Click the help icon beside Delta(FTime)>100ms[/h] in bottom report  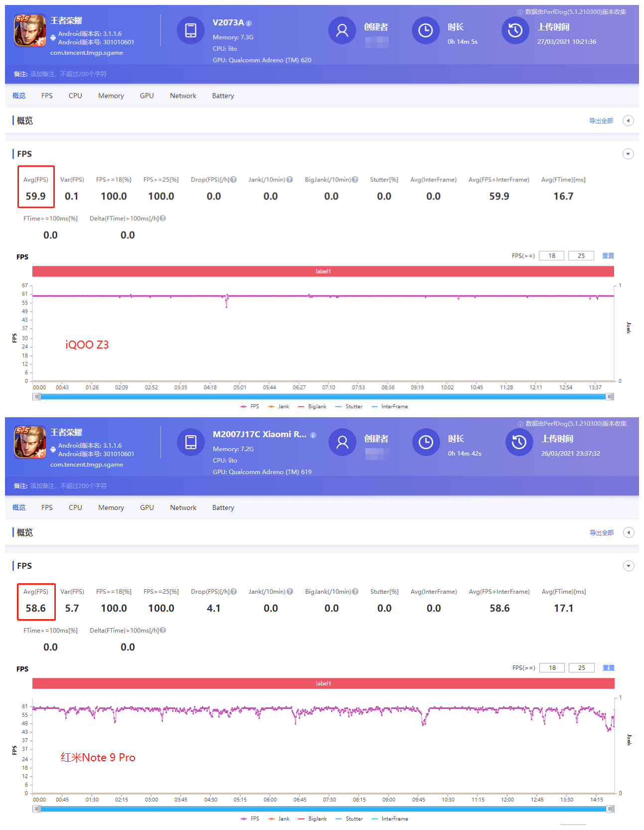click(x=163, y=631)
